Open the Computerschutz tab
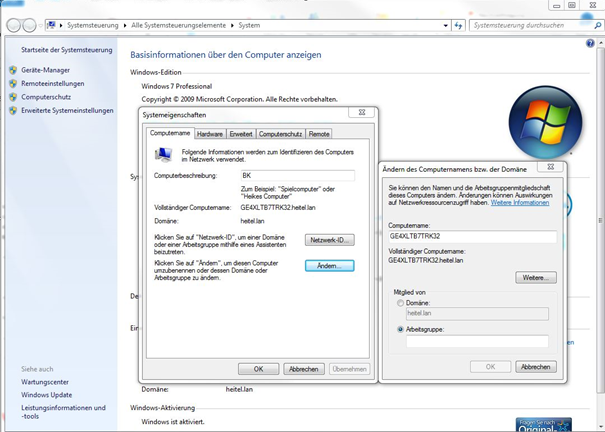Screen dimensions: 605x432 click(281, 134)
